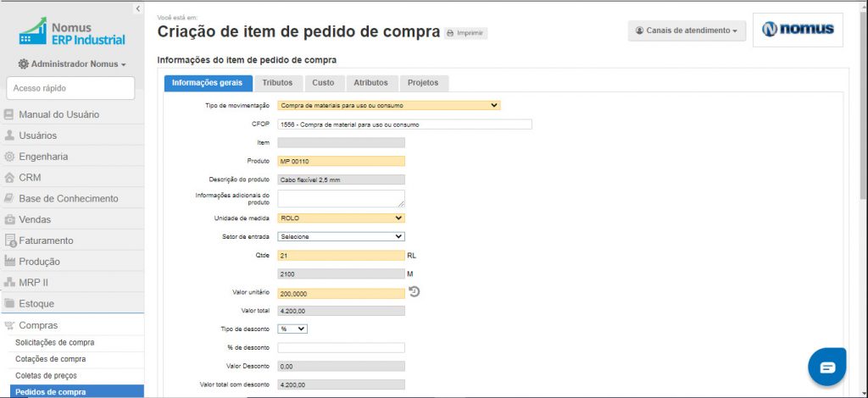This screenshot has height=398, width=868.
Task: Click the unit price history clock icon
Action: pos(414,291)
